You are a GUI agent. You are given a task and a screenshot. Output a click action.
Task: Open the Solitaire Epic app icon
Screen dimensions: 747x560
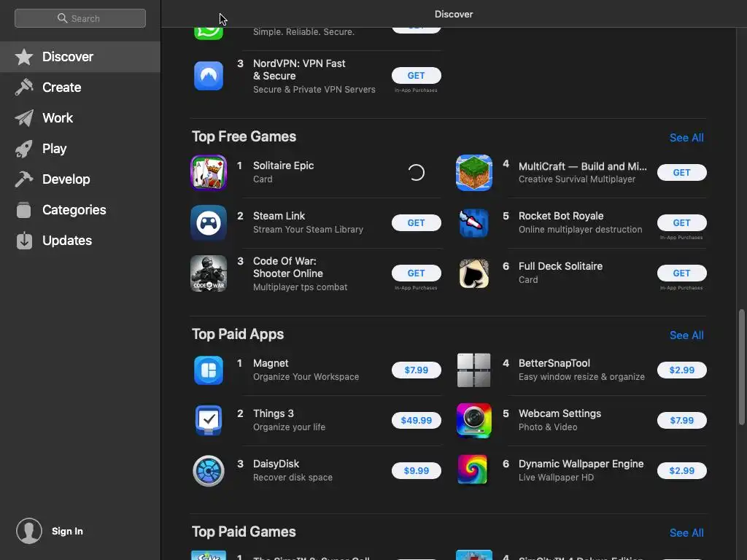click(x=209, y=172)
